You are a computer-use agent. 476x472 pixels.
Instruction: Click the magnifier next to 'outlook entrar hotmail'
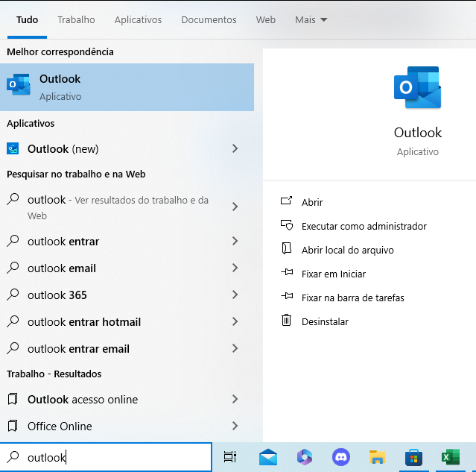13,321
